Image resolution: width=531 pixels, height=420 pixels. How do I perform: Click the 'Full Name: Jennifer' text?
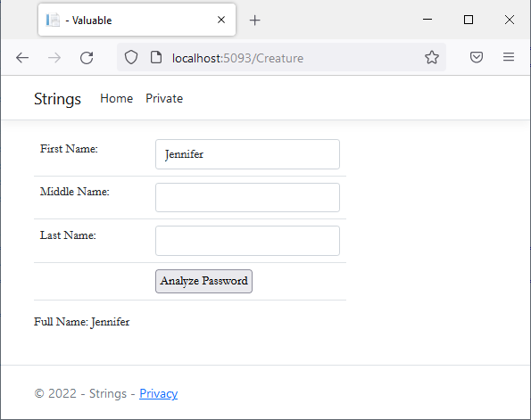81,322
